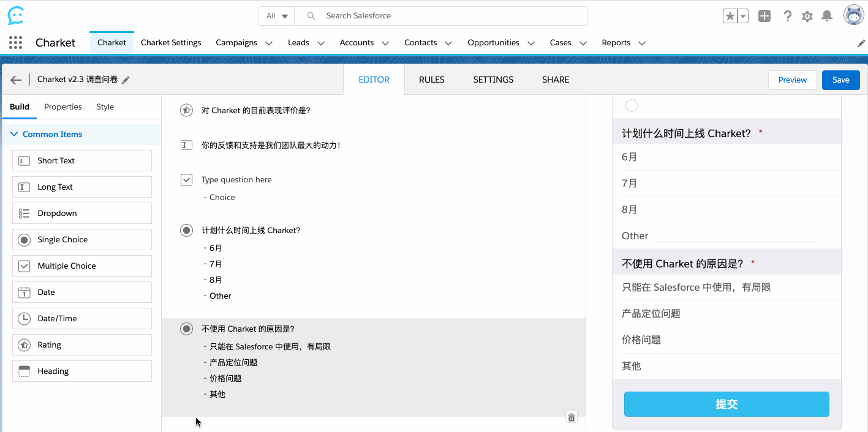This screenshot has height=432, width=868.
Task: Switch to the RULES tab
Action: 432,80
